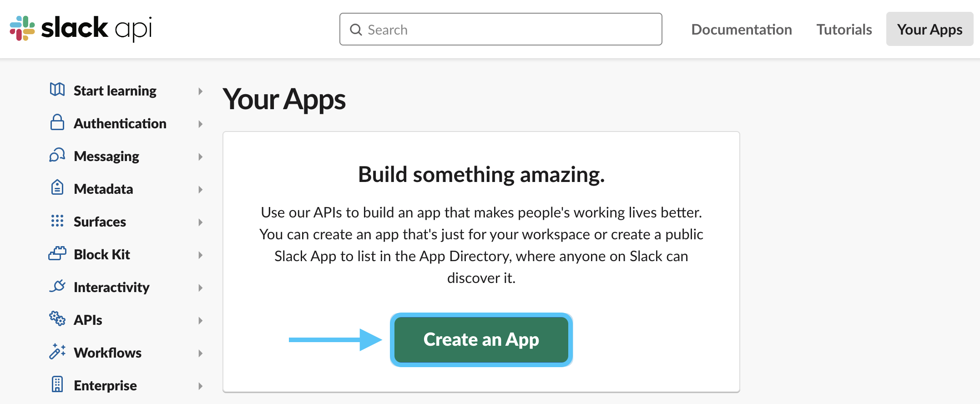The image size is (980, 404).
Task: Click the Surfaces dotted grid icon
Action: (57, 221)
